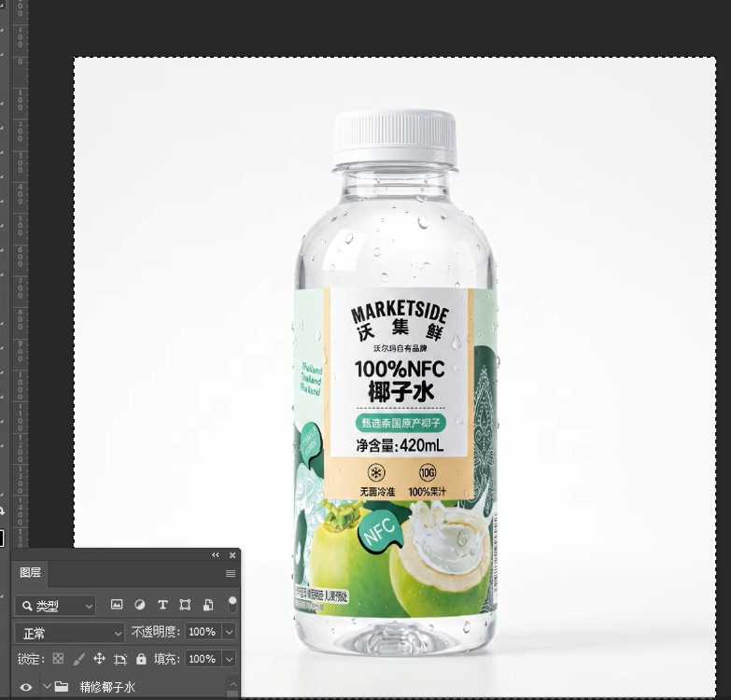Screen dimensions: 731x700
Task: Close the 图层 floating panel
Action: [232, 554]
